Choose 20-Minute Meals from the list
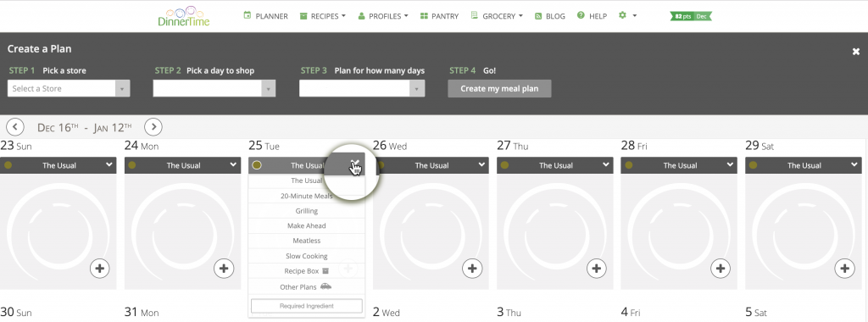The width and height of the screenshot is (868, 322). (307, 196)
